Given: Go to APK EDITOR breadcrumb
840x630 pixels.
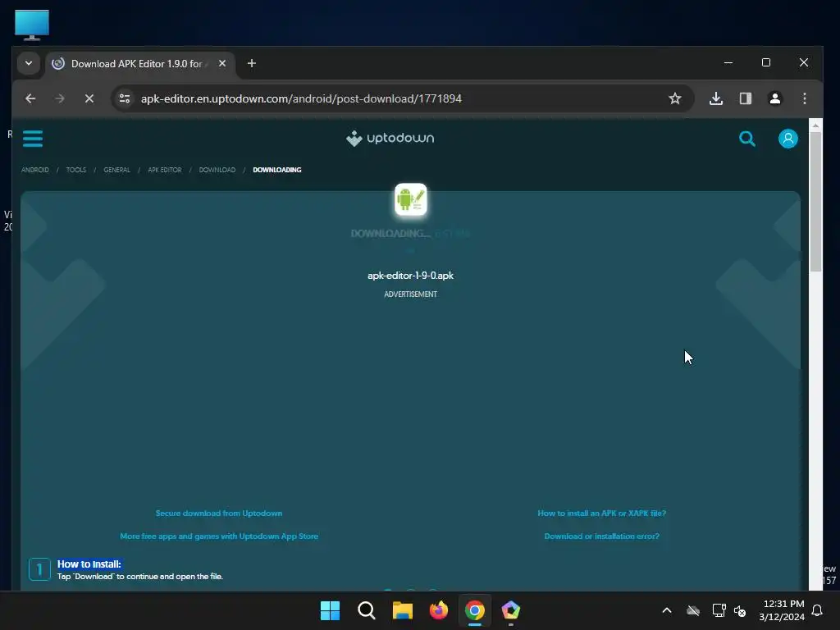Looking at the screenshot, I should pos(164,170).
